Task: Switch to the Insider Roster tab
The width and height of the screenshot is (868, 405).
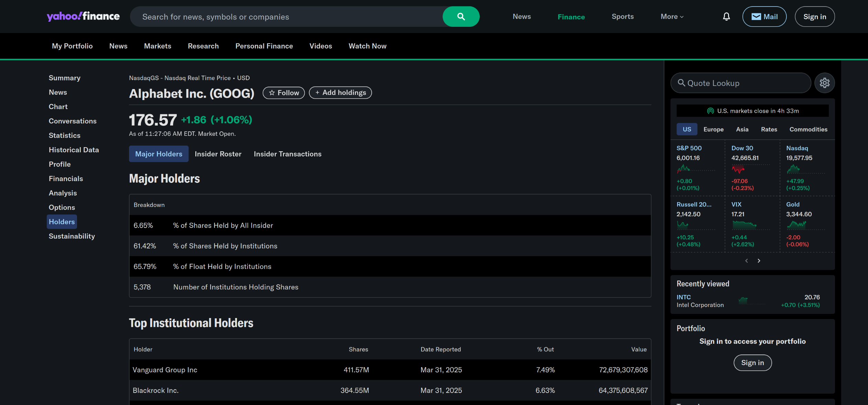Action: click(x=218, y=154)
